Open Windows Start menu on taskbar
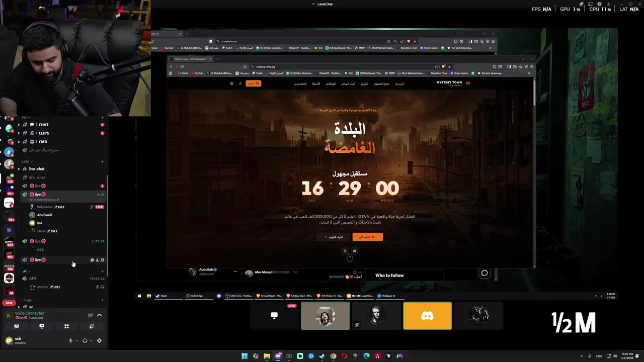The width and height of the screenshot is (644, 362). pos(245,356)
